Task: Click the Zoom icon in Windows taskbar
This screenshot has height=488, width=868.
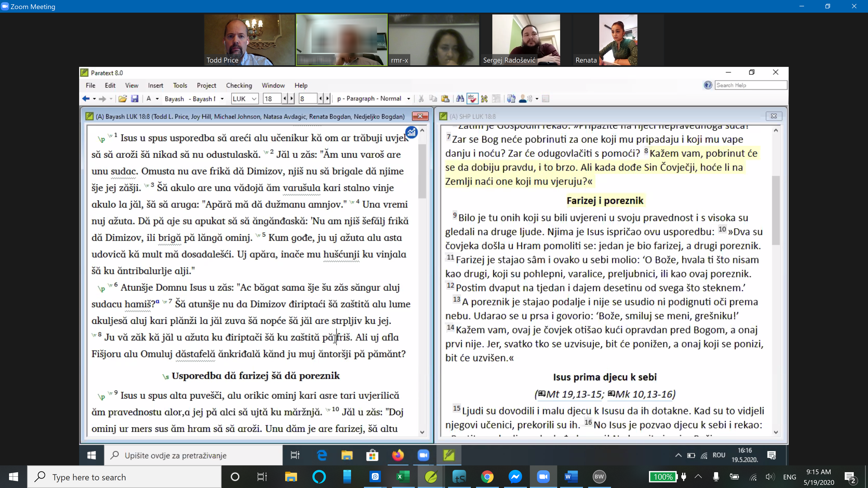Action: pyautogui.click(x=543, y=476)
